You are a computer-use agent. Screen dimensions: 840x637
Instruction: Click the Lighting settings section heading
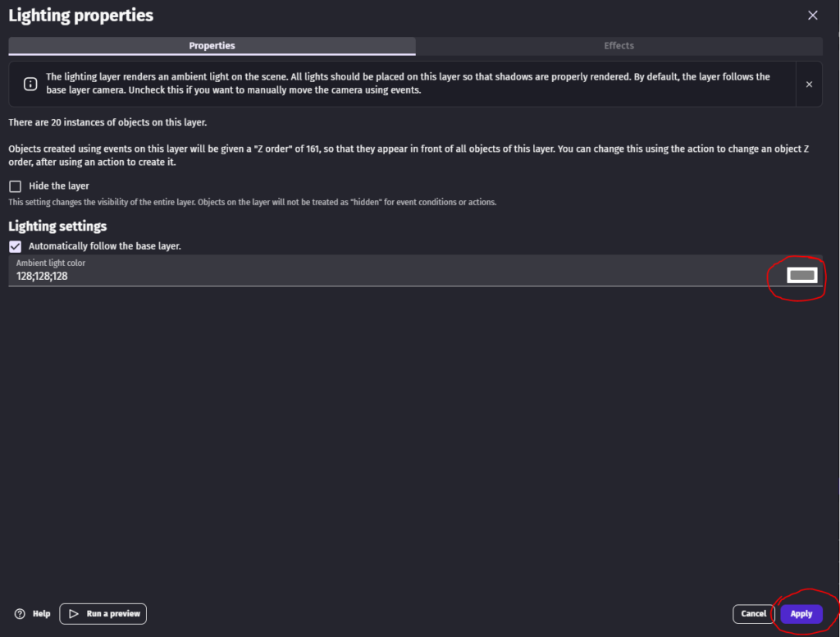pos(57,227)
